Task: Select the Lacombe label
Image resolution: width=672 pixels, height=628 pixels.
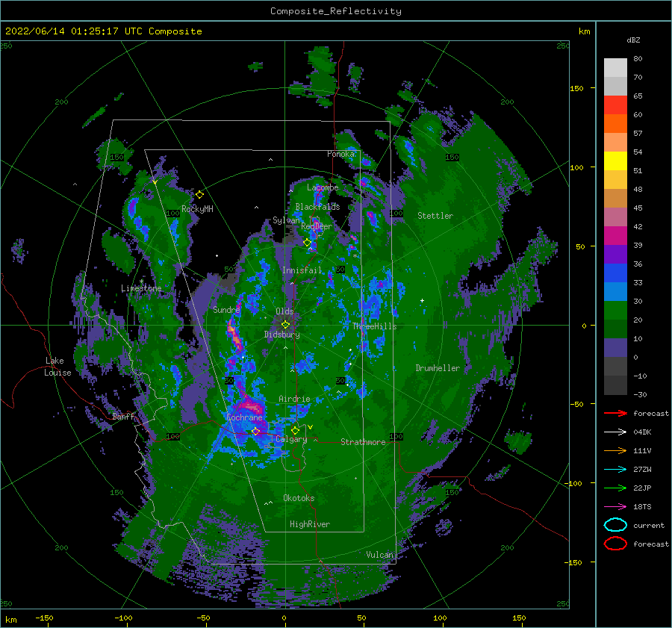Action: point(323,187)
